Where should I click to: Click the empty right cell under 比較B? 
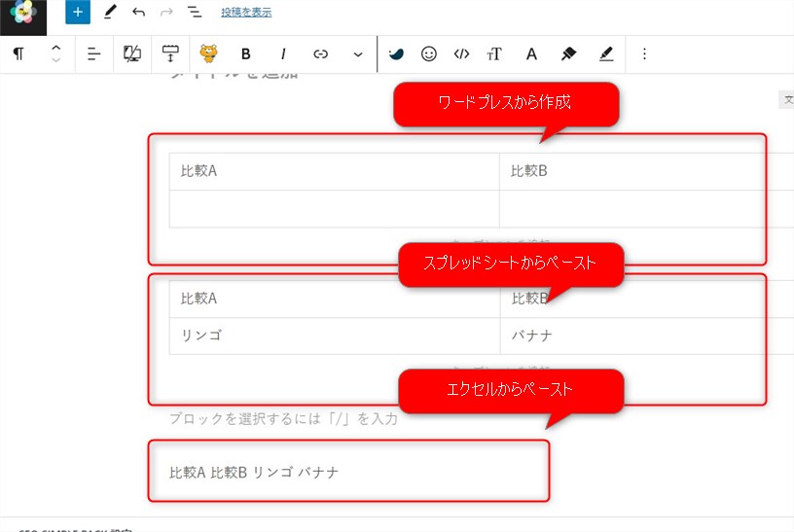[x=647, y=209]
